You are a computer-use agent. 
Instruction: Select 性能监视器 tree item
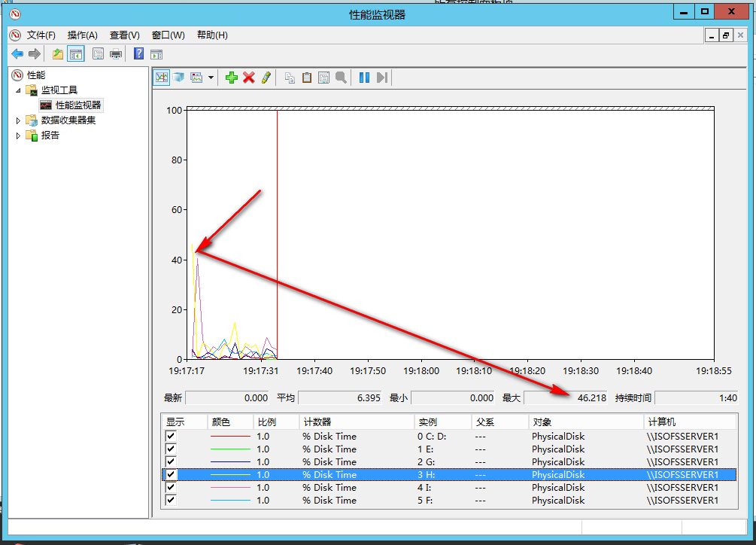(78, 105)
